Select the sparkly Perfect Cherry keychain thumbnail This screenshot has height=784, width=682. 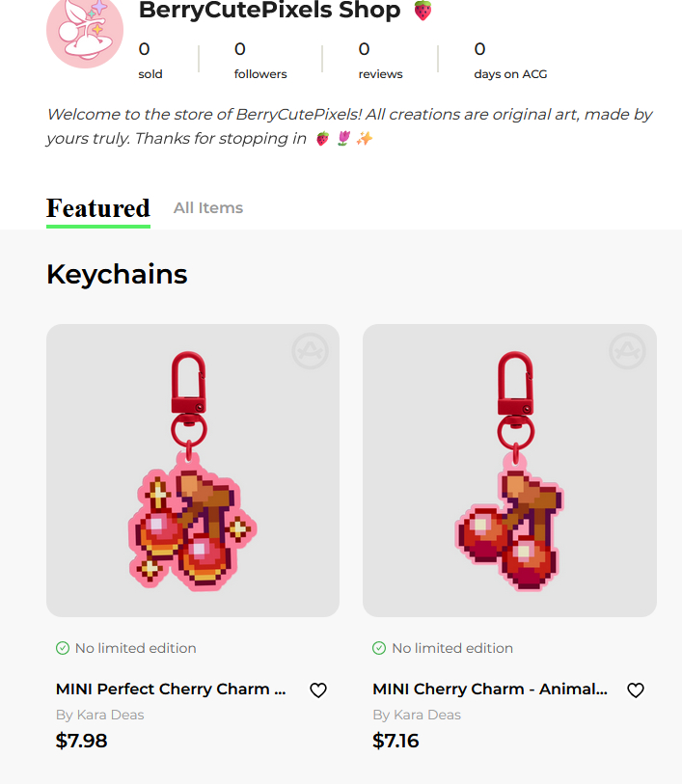click(193, 471)
